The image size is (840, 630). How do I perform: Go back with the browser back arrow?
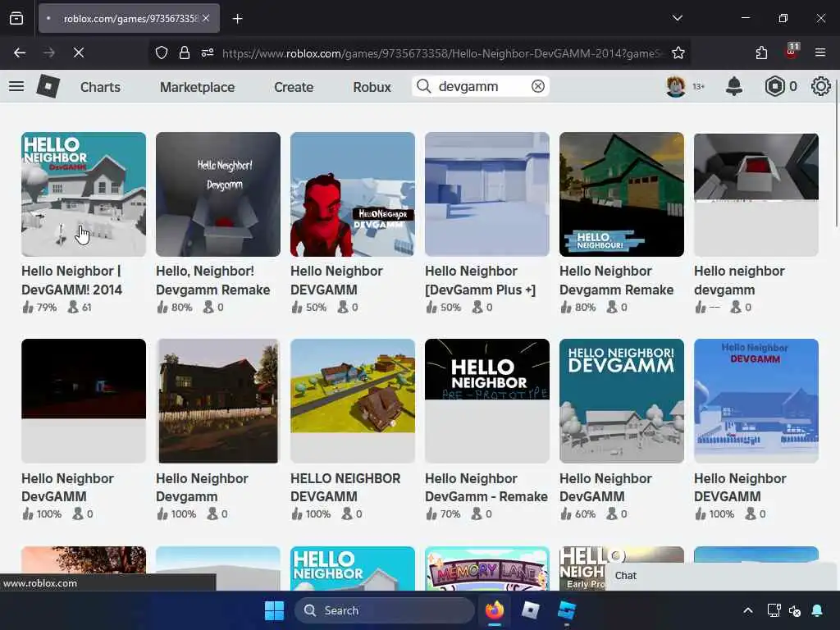click(x=20, y=52)
